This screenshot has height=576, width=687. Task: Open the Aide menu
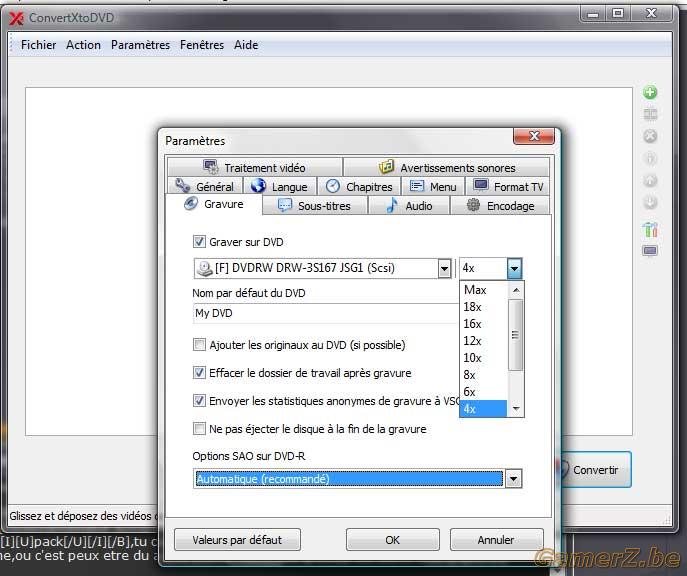point(246,45)
